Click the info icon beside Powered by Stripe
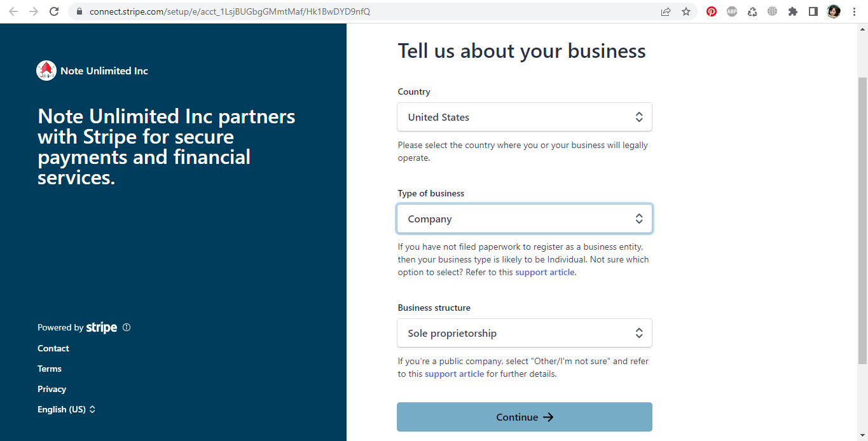This screenshot has height=441, width=868. [127, 327]
